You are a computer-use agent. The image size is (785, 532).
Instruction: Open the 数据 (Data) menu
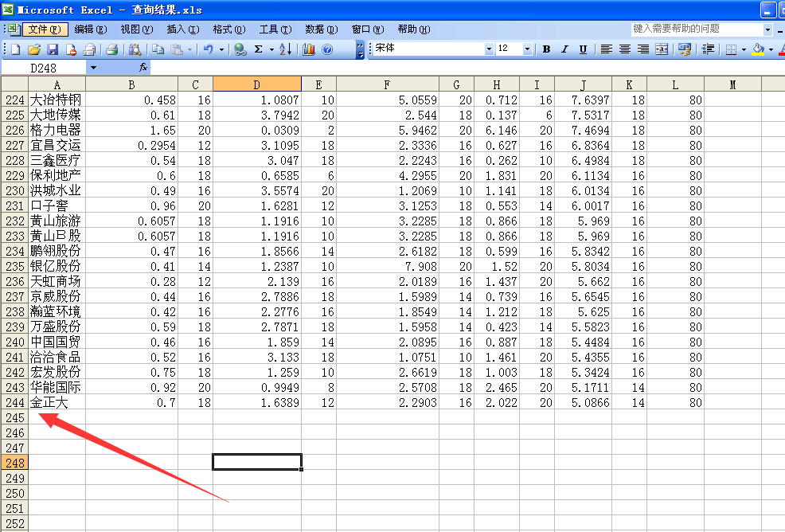321,29
